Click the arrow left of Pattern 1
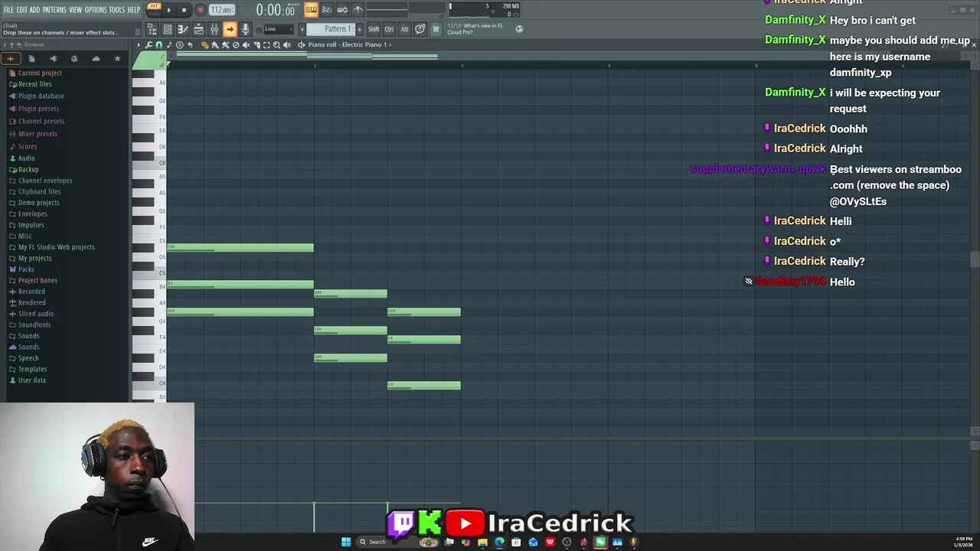The height and width of the screenshot is (551, 980). pos(302,29)
